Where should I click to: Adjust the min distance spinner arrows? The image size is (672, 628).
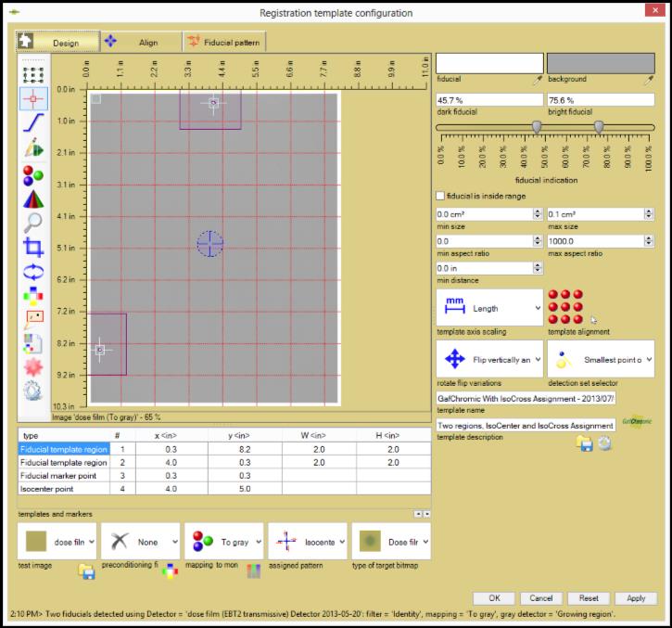click(538, 268)
